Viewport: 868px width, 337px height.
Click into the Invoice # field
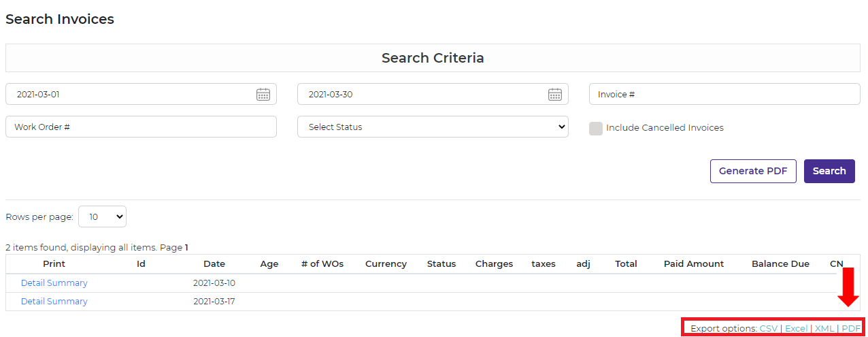point(724,95)
